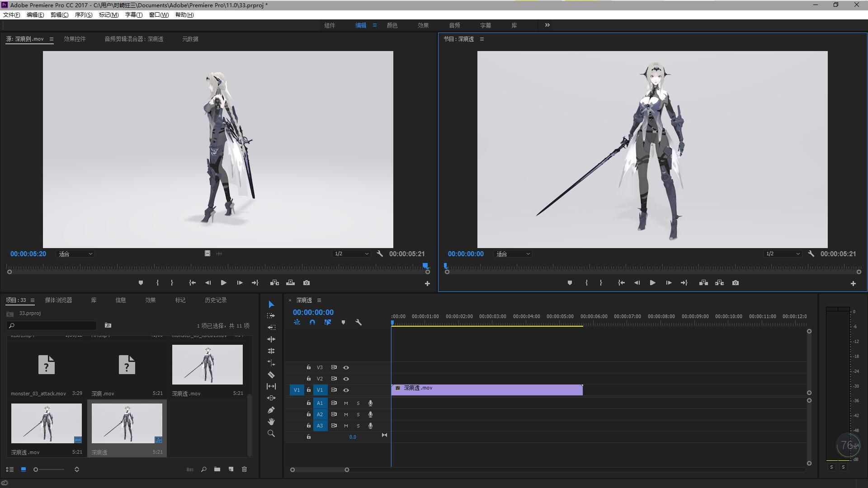The image size is (868, 488).
Task: Enable voice-over record on A3
Action: pyautogui.click(x=370, y=426)
